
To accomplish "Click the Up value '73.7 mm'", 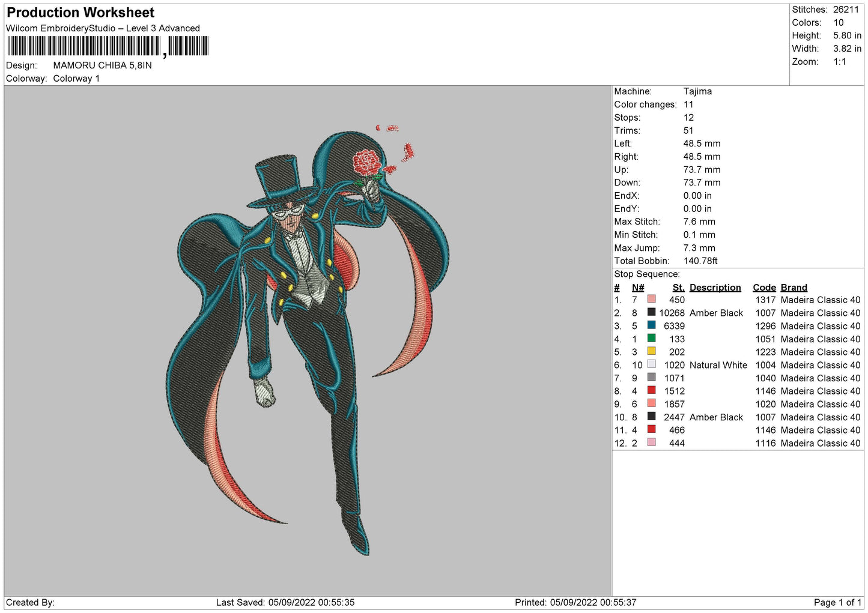I will click(702, 170).
